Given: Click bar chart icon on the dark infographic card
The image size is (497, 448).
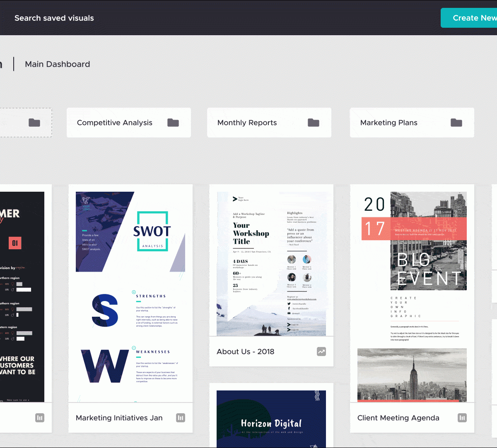Looking at the screenshot, I should click(39, 418).
